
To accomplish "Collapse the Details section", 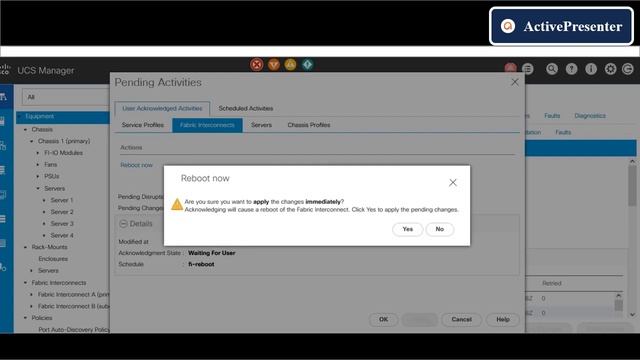I will (x=123, y=224).
